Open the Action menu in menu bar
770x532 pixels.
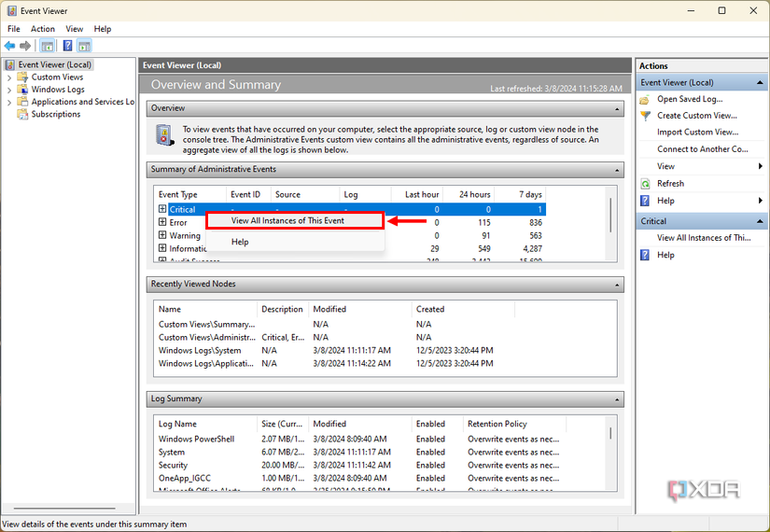[43, 29]
